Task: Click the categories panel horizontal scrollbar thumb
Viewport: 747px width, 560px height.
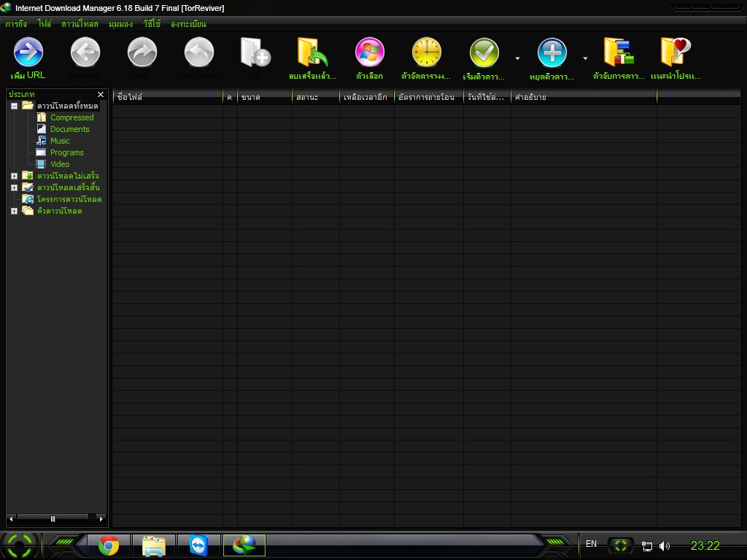Action: pyautogui.click(x=53, y=519)
